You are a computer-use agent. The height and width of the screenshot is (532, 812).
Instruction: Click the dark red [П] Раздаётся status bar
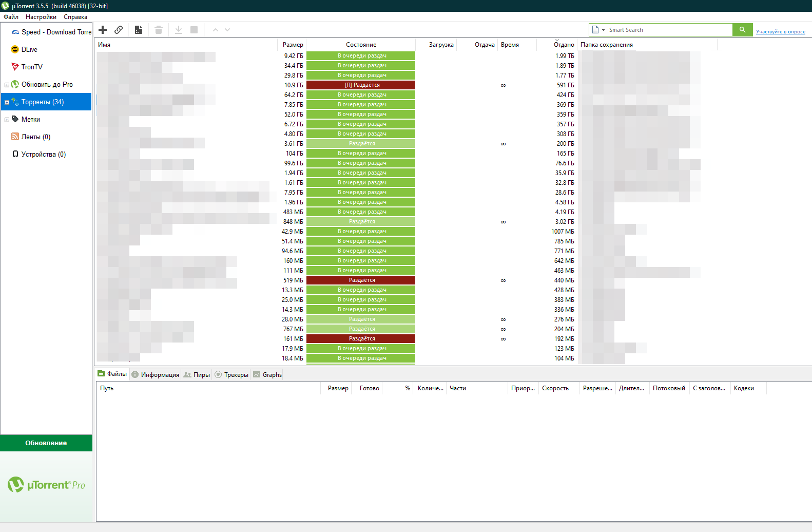[x=361, y=85]
